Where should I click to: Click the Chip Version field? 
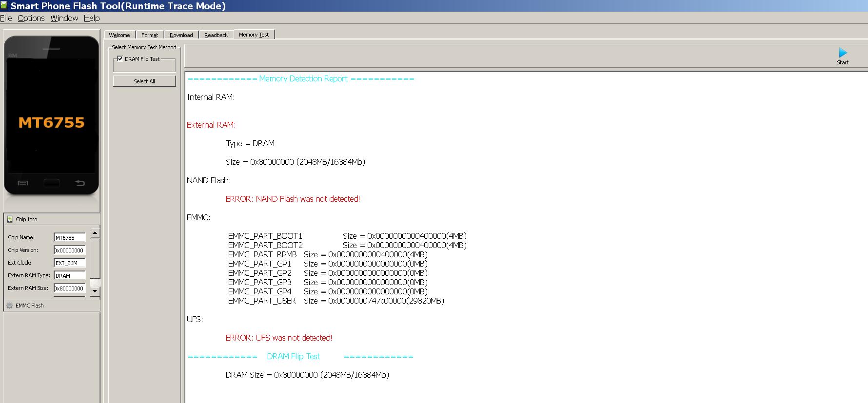(x=69, y=250)
